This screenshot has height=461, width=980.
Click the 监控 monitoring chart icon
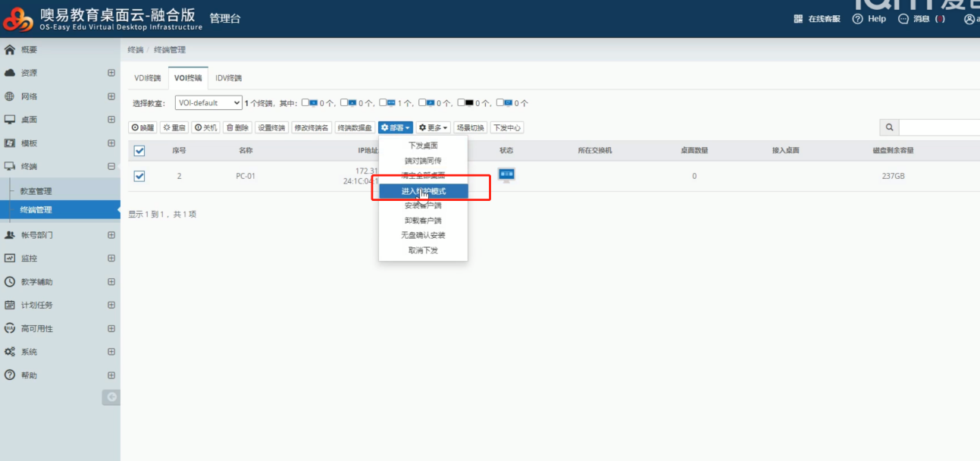tap(10, 258)
